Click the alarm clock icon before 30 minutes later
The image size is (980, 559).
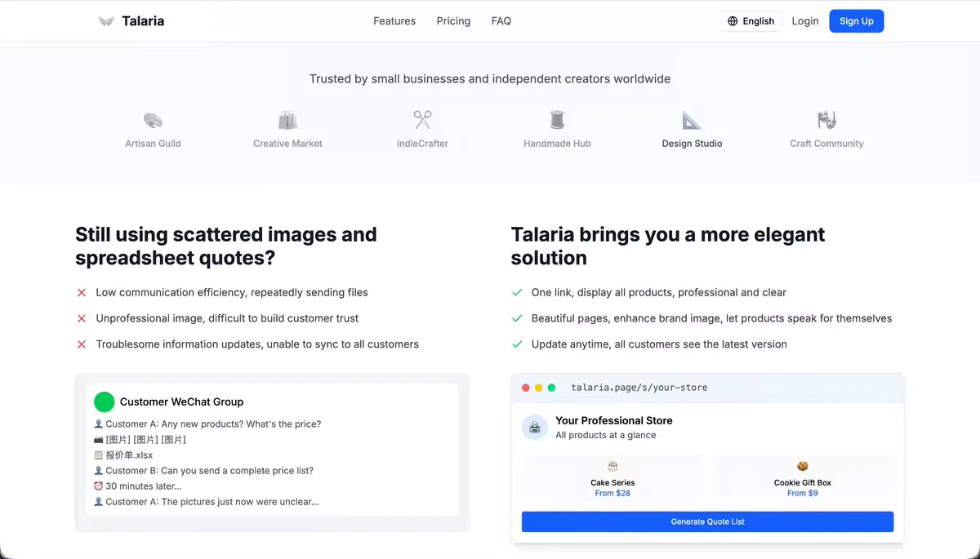[x=98, y=486]
